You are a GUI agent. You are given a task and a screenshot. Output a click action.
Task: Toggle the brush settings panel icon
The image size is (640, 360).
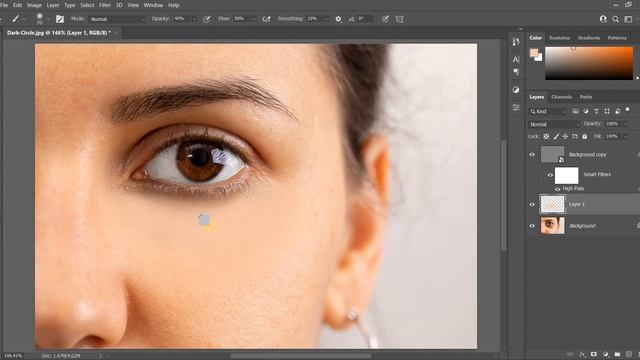point(60,19)
